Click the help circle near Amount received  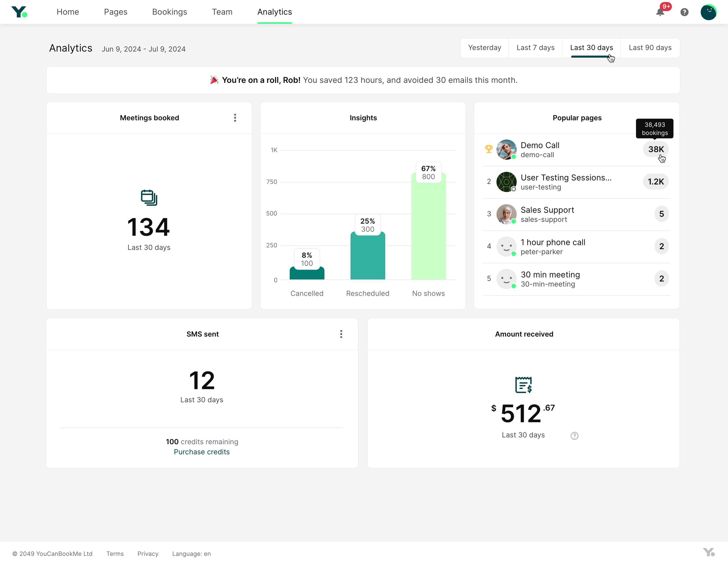point(574,435)
